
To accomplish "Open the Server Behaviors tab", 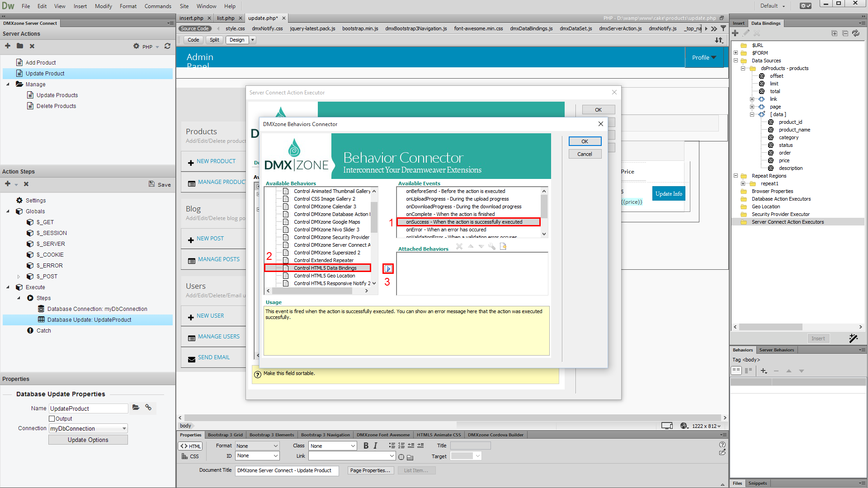I will [x=776, y=350].
